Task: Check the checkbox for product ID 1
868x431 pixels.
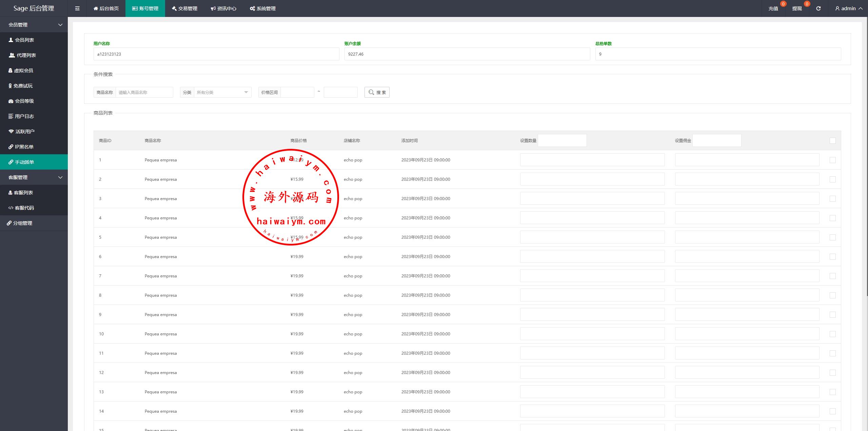Action: (x=832, y=160)
